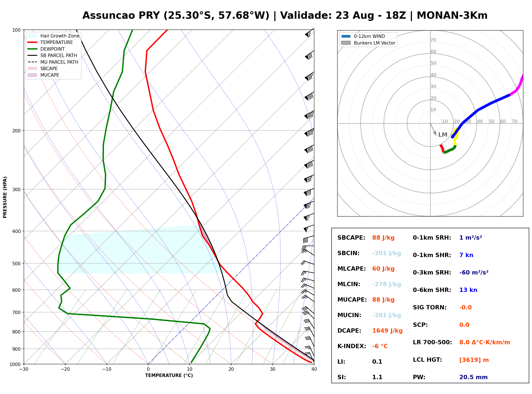Click the 'MUCIN:' label
The width and height of the screenshot is (532, 394).
[x=349, y=315]
